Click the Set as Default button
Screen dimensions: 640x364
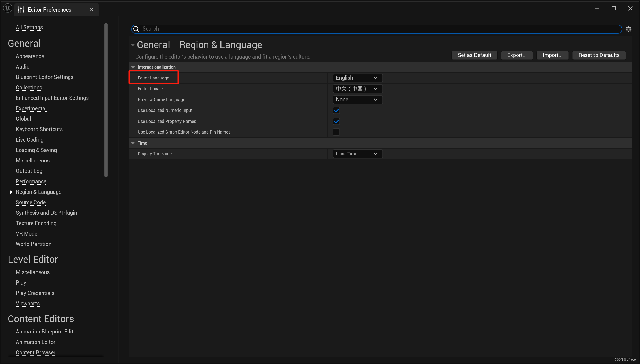[x=474, y=55]
